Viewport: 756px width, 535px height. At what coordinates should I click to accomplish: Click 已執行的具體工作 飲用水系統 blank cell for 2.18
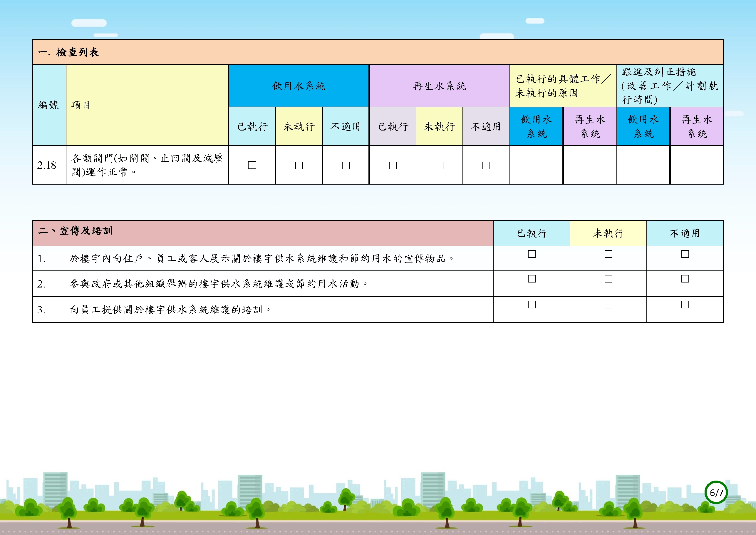pyautogui.click(x=537, y=165)
